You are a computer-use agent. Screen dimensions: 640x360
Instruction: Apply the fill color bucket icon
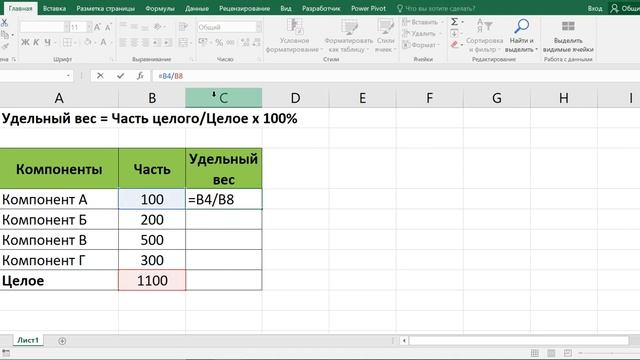tap(88, 42)
